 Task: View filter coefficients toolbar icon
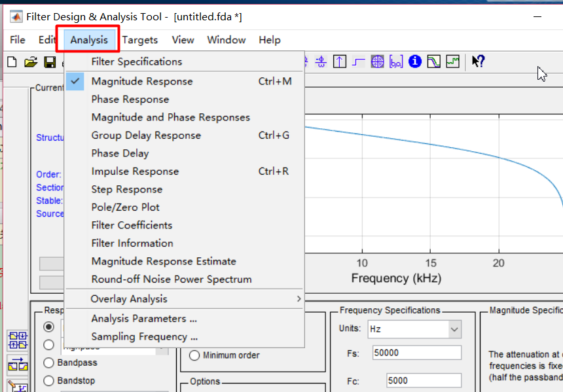point(396,62)
